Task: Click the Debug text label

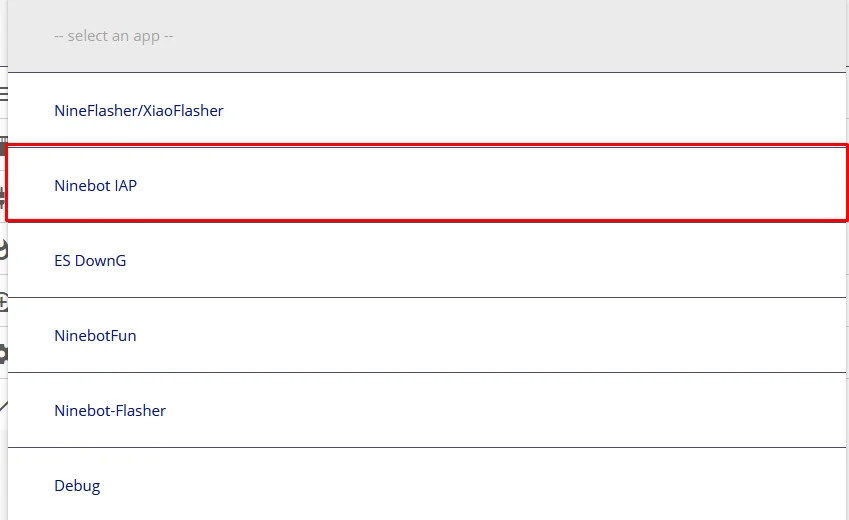Action: pyautogui.click(x=77, y=485)
